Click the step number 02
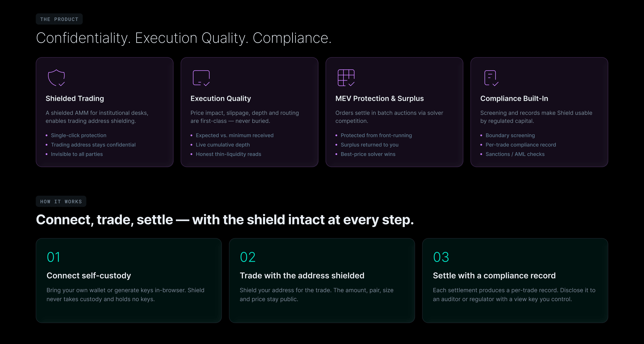 pos(248,257)
